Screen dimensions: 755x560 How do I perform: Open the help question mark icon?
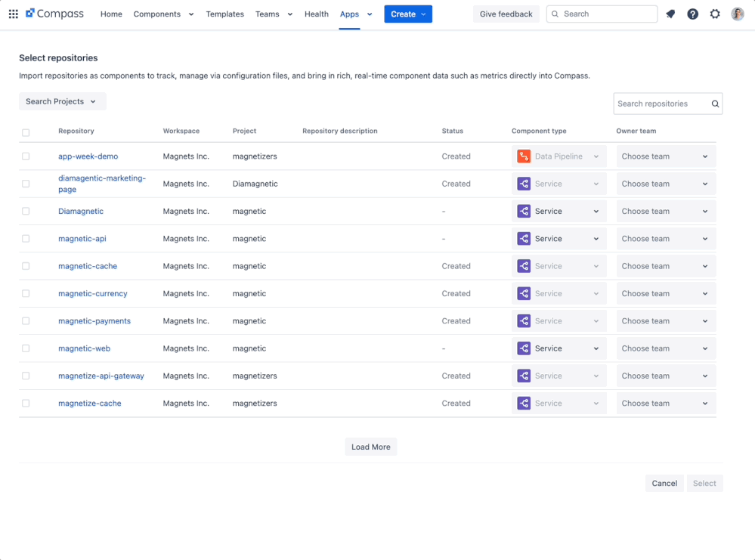coord(692,14)
